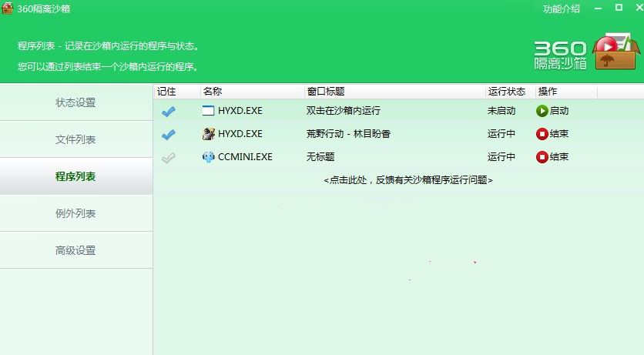Viewport: 644px width, 355px height.
Task: Toggle remember check for 双击在沙箱内运行 row
Action: tap(169, 111)
